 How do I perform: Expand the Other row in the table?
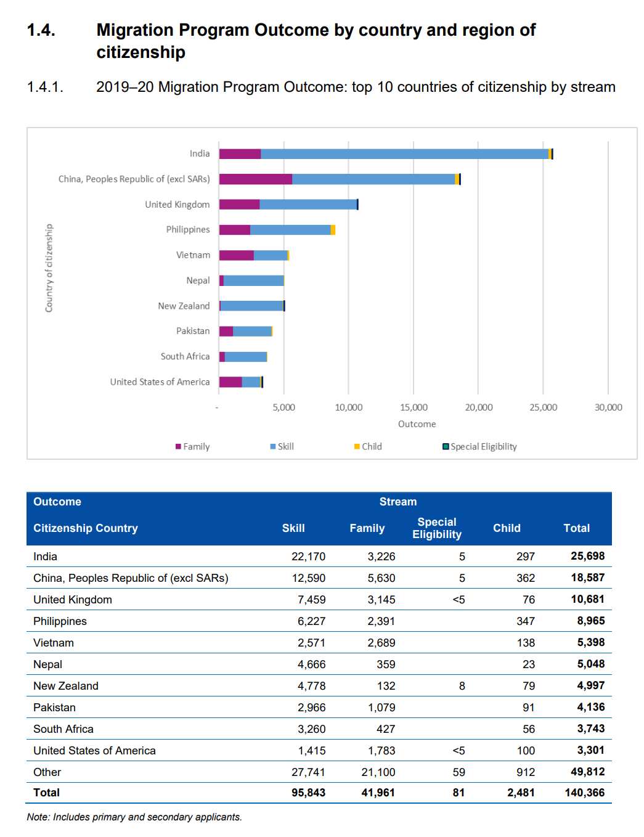(x=47, y=772)
